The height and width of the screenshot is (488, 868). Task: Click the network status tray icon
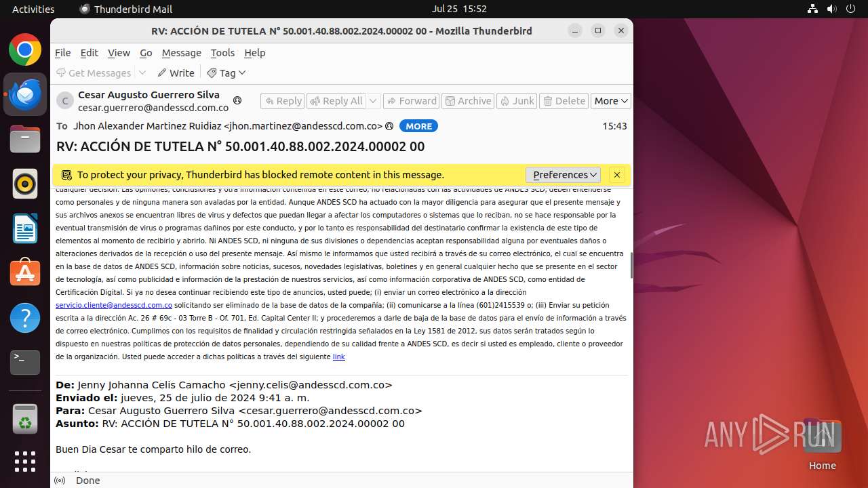(813, 9)
